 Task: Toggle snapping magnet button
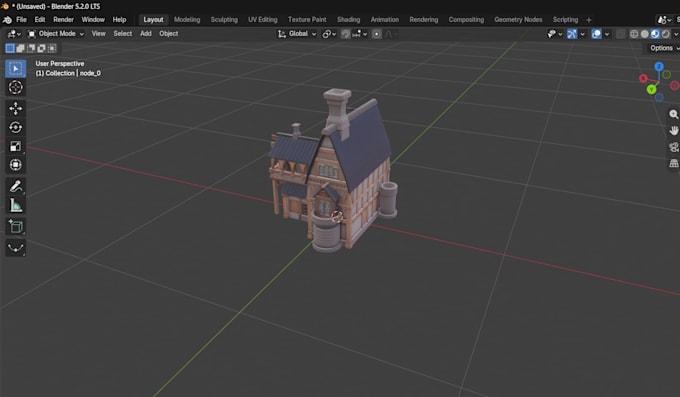[346, 34]
